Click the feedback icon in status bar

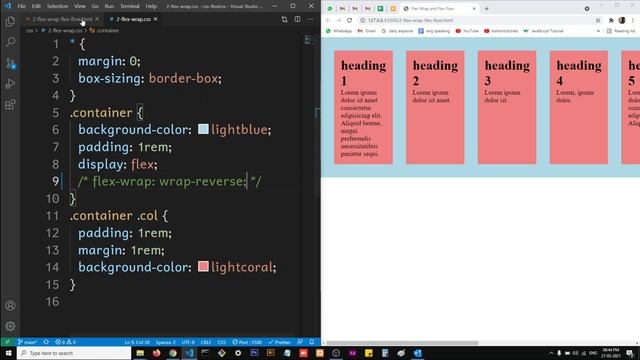coord(300,342)
